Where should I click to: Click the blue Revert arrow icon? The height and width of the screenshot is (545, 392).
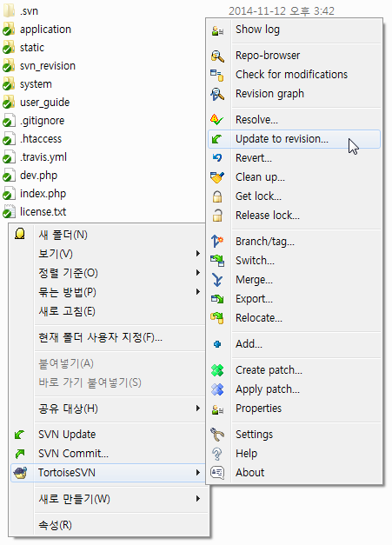(x=217, y=158)
